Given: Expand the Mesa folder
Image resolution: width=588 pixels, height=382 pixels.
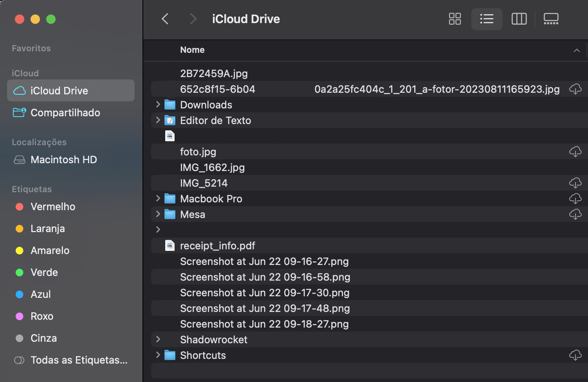Looking at the screenshot, I should click(158, 214).
